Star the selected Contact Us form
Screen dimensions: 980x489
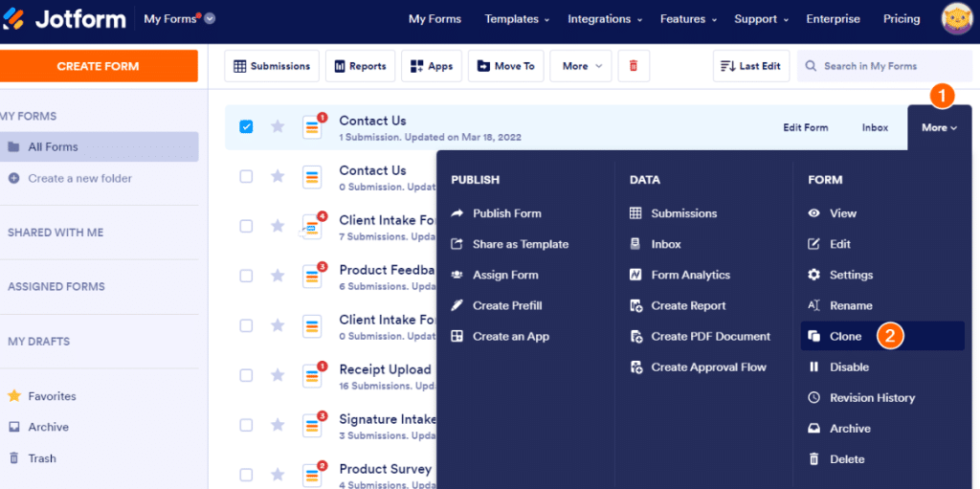pyautogui.click(x=278, y=127)
